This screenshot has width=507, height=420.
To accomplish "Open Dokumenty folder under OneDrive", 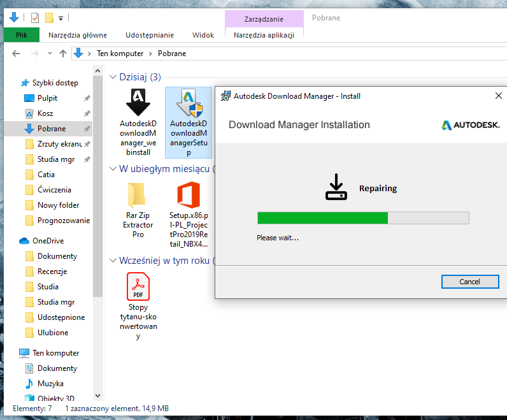I will coord(57,256).
